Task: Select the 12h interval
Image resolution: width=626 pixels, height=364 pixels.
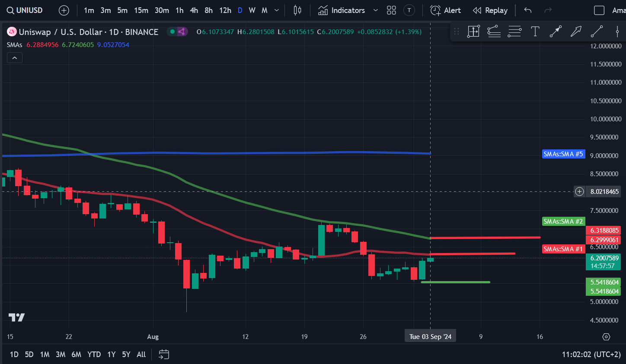Action: 225,10
